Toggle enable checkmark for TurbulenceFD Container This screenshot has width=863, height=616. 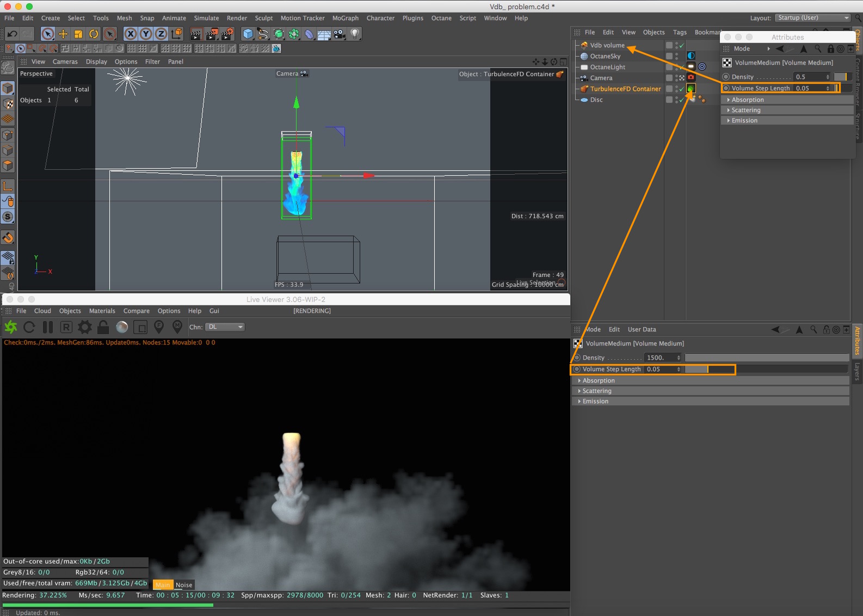tap(681, 89)
